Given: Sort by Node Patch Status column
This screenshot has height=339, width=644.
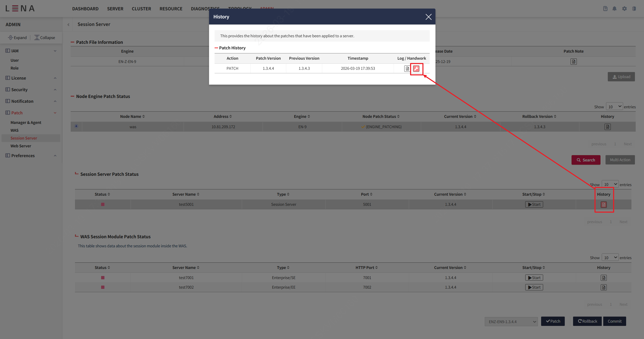Looking at the screenshot, I should pyautogui.click(x=381, y=117).
